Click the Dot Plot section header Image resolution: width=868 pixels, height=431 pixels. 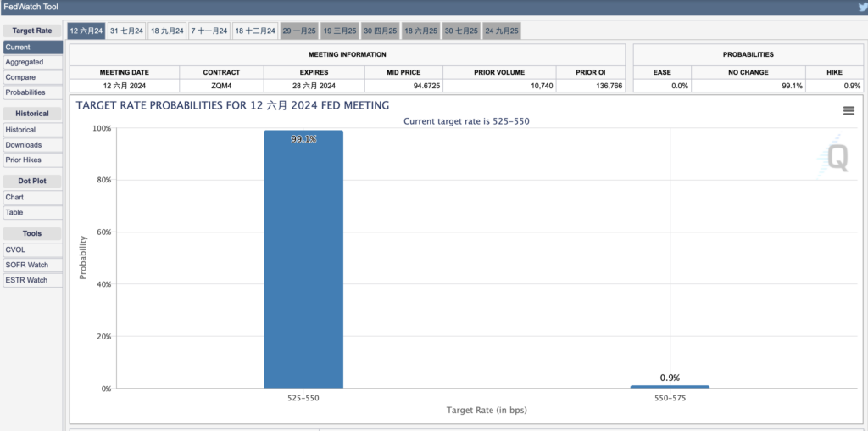(32, 182)
